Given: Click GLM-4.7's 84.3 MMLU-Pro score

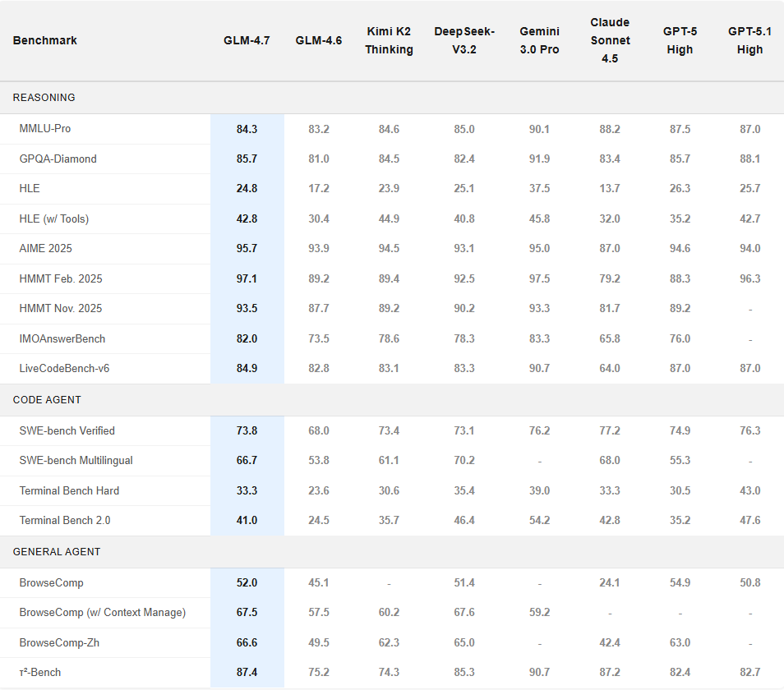Looking at the screenshot, I should point(247,128).
